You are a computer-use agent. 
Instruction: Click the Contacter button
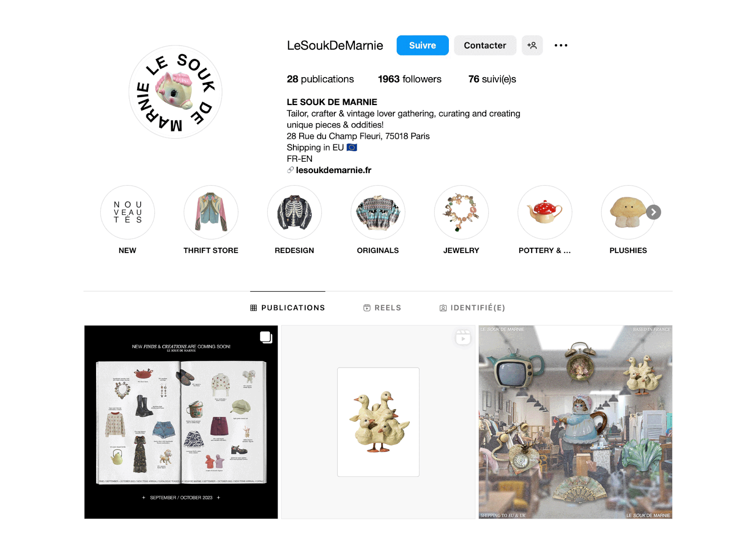pyautogui.click(x=485, y=45)
